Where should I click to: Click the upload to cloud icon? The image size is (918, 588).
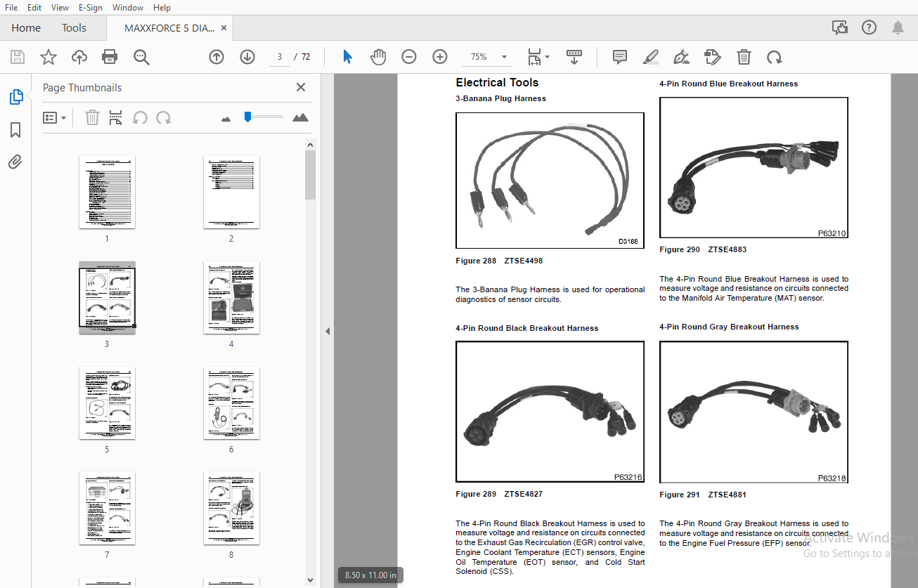79,57
